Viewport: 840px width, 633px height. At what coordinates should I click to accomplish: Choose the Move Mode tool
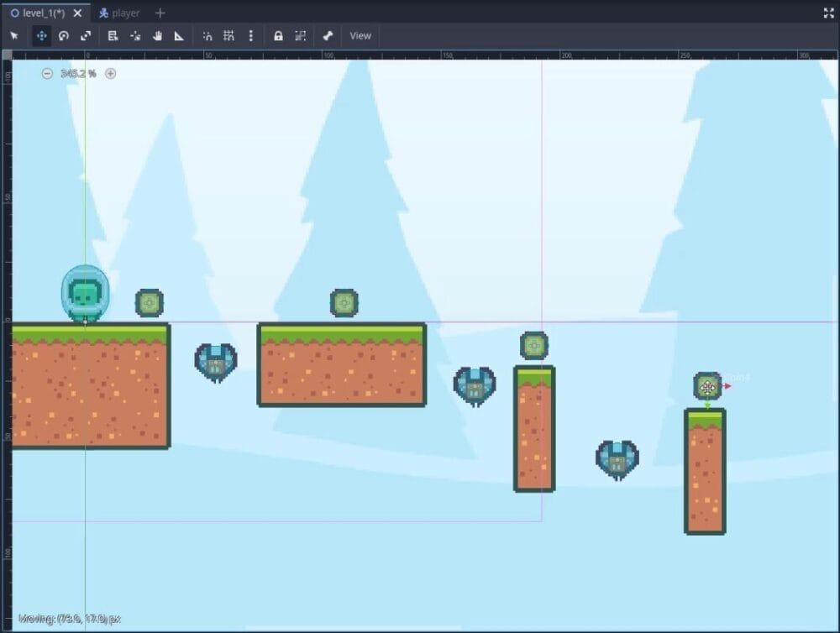point(41,36)
